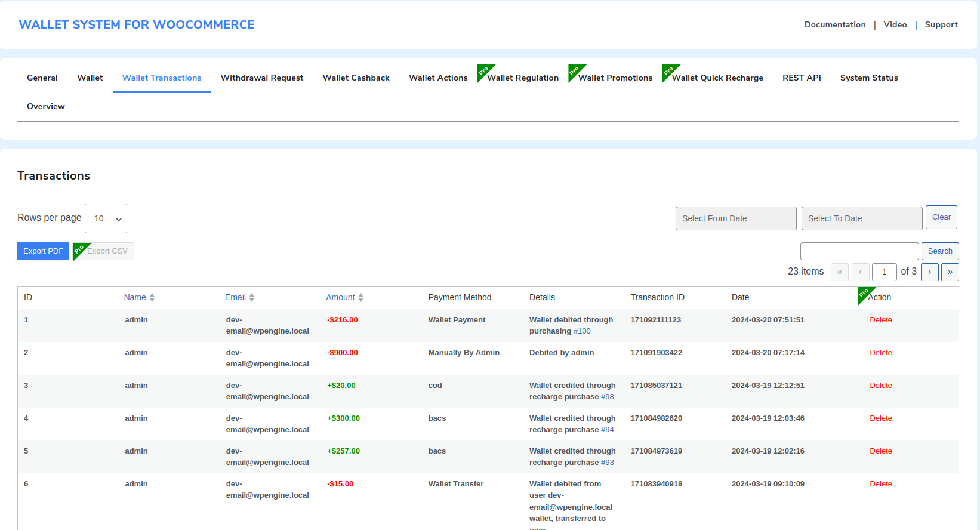Open order link #100
The width and height of the screenshot is (980, 530).
tap(582, 331)
